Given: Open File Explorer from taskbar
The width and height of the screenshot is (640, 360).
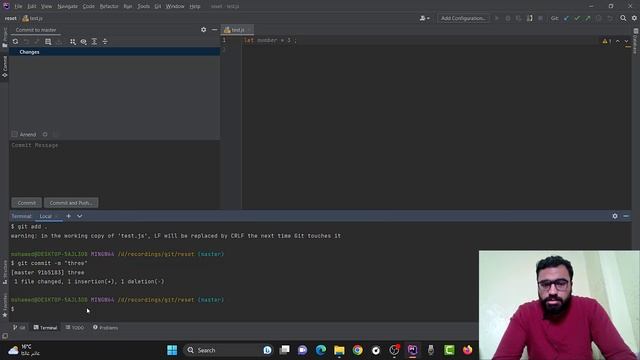Looking at the screenshot, I should point(339,350).
